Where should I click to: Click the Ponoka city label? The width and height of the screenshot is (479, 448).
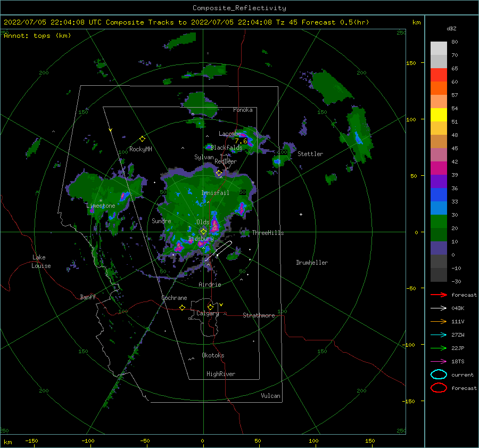243,110
